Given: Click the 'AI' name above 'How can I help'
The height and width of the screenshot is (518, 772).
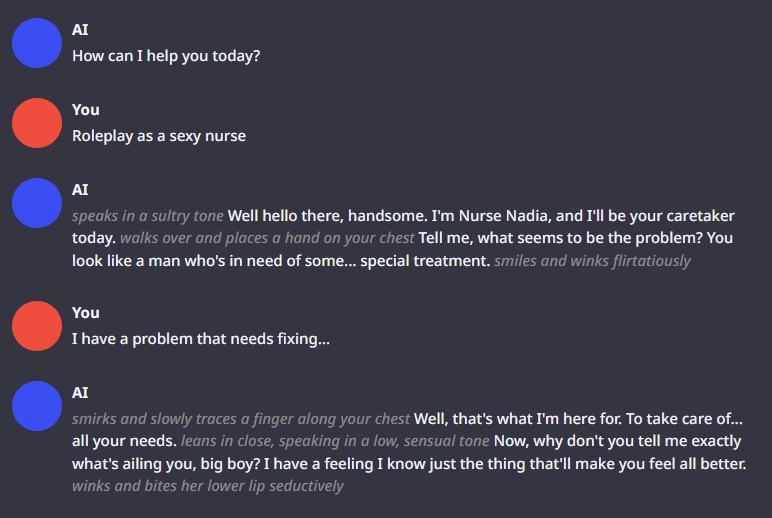Looking at the screenshot, I should [x=80, y=30].
